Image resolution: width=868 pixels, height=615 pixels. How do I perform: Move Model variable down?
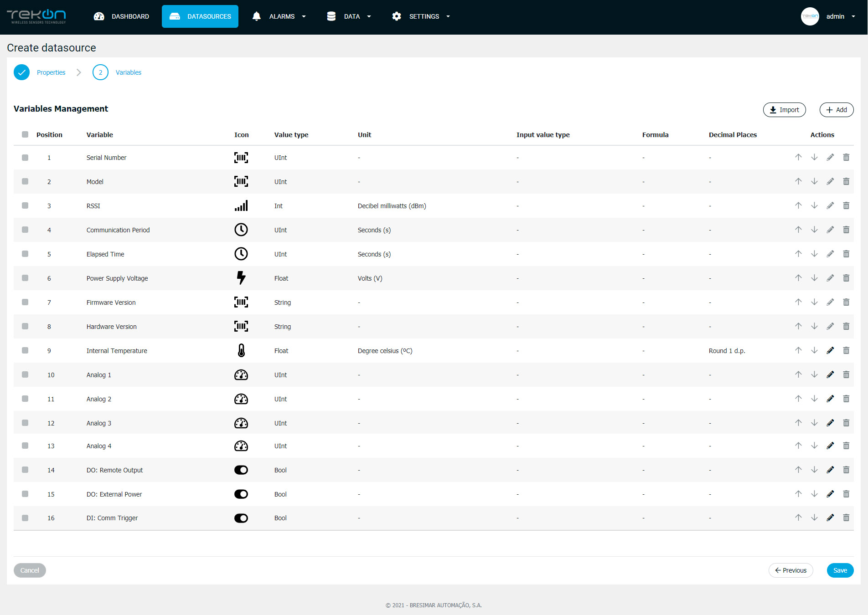click(x=814, y=181)
